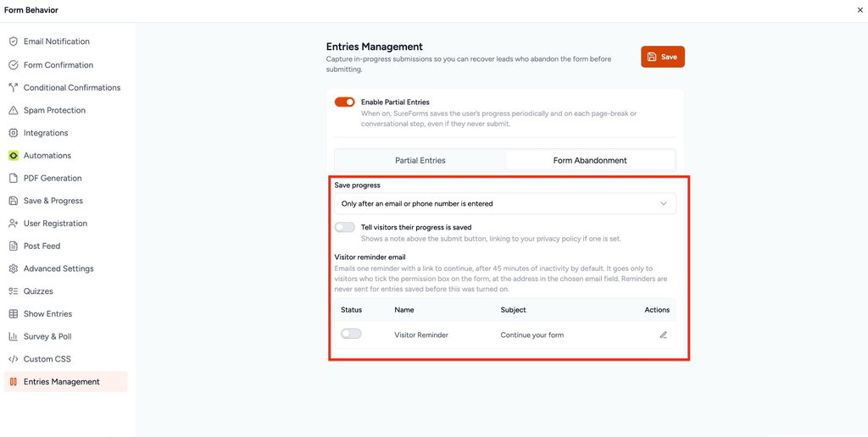This screenshot has height=437, width=868.
Task: Click the 'Actions' column header
Action: (x=657, y=310)
